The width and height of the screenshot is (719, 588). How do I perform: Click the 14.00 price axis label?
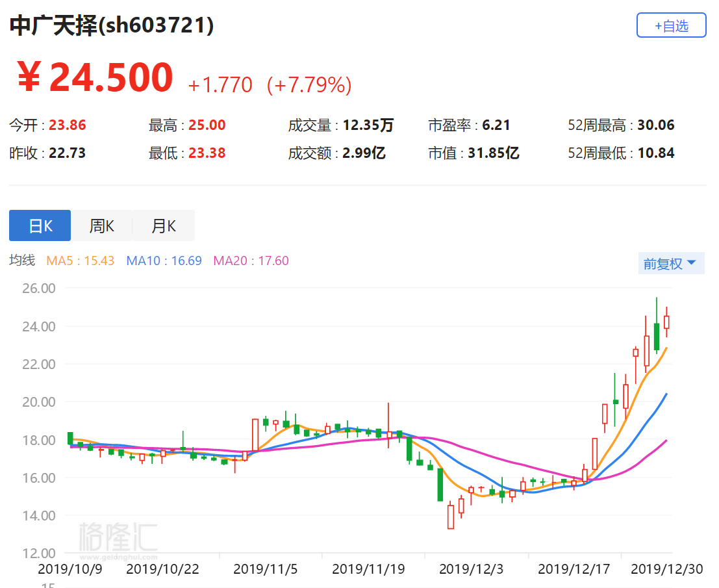39,515
